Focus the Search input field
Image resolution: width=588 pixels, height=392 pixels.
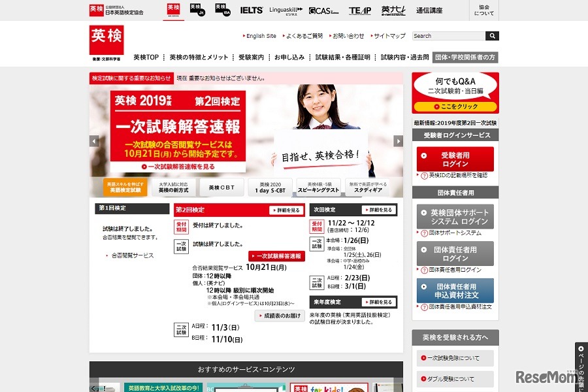tap(449, 36)
